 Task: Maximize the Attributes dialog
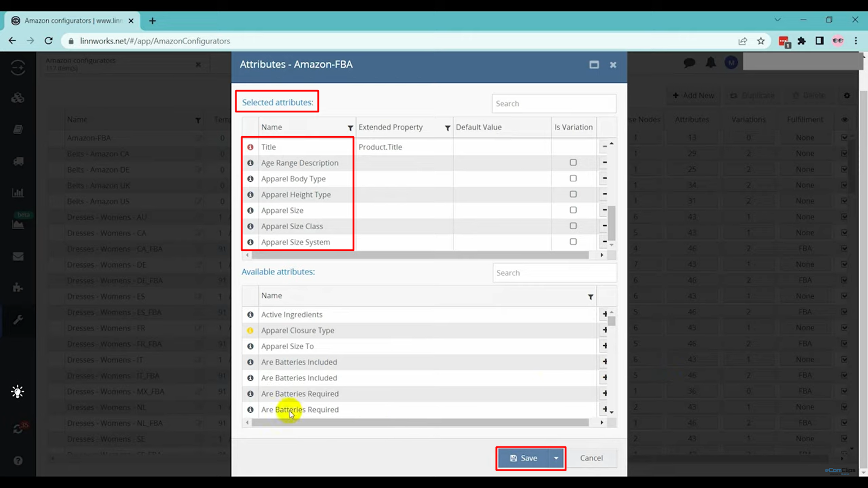pos(594,65)
